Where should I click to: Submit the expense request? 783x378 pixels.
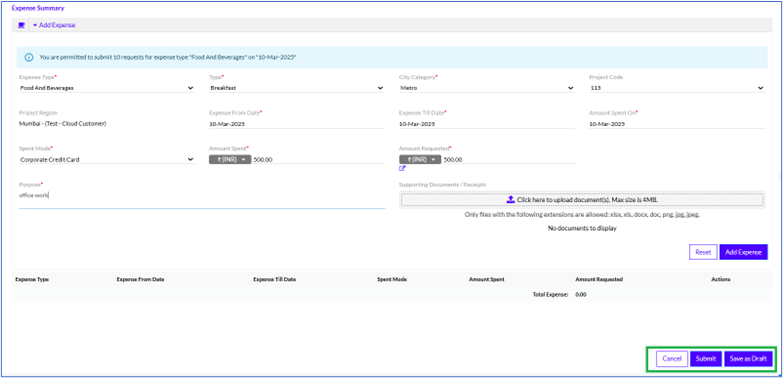coord(706,359)
